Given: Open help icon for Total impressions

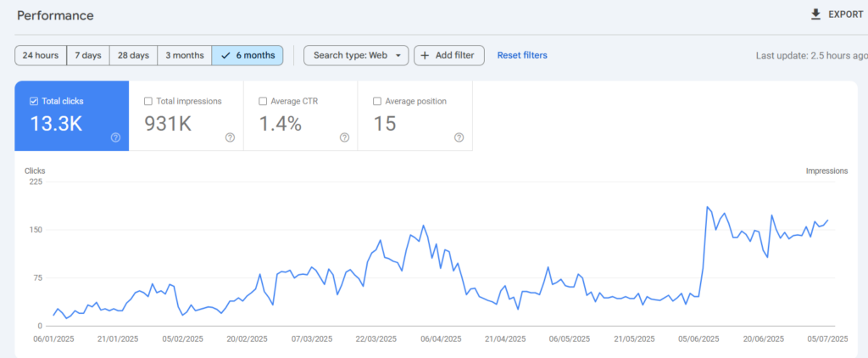Looking at the screenshot, I should click(x=230, y=137).
